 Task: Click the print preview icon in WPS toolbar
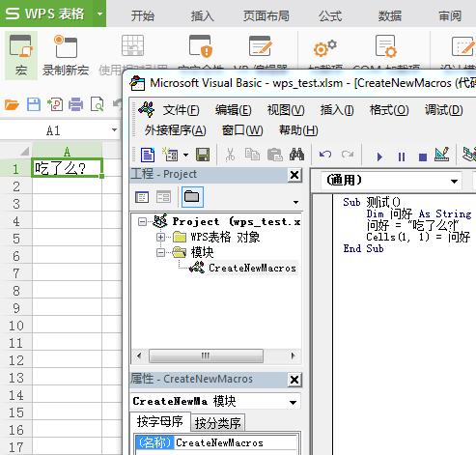98,104
